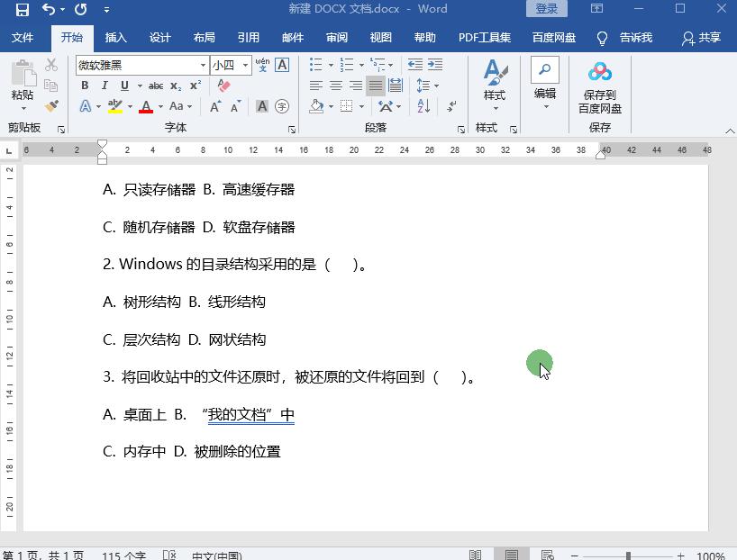Open the font size dropdown
The image size is (737, 560).
(246, 67)
